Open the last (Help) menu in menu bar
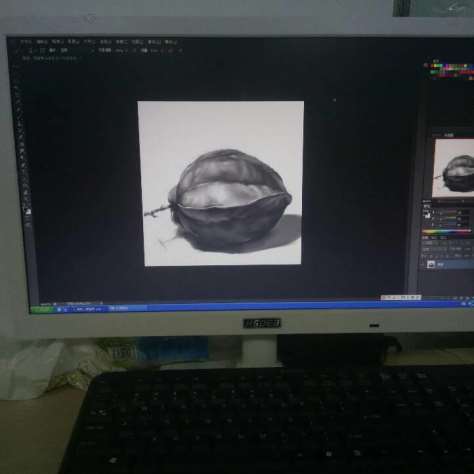 point(171,42)
